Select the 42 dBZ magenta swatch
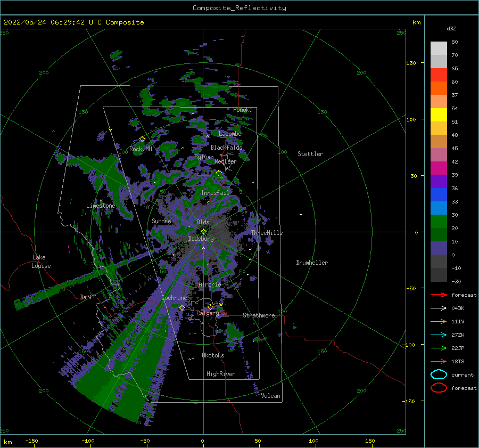 pos(439,168)
